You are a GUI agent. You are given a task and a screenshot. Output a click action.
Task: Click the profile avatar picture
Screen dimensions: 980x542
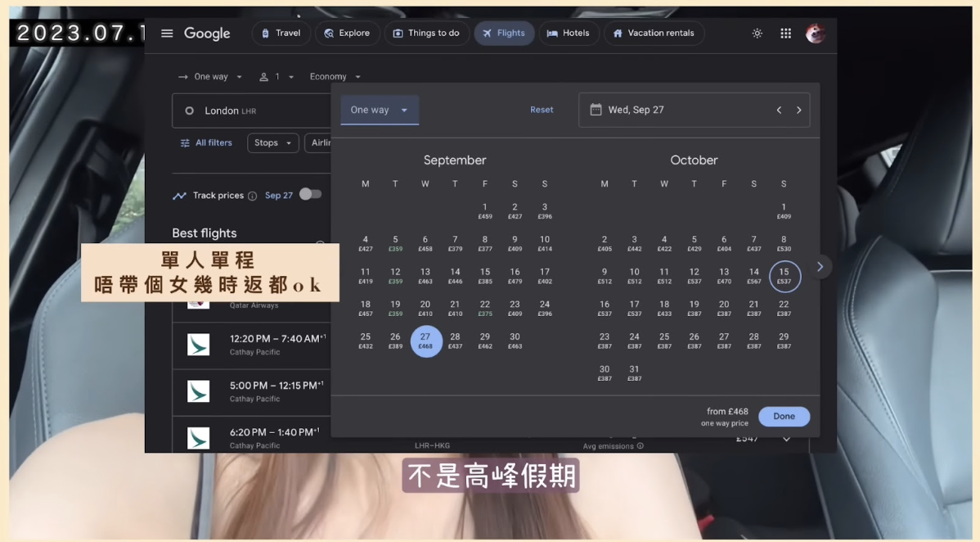(816, 34)
